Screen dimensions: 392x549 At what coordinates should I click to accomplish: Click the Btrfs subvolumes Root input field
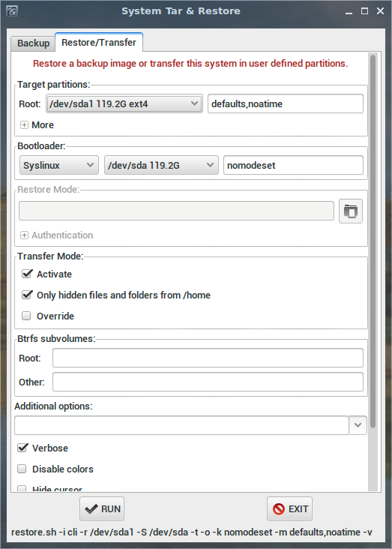tap(208, 358)
